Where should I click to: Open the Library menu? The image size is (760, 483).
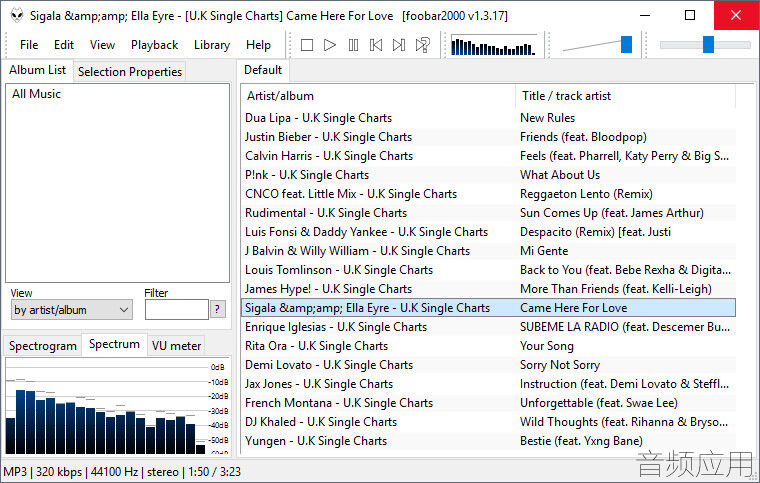point(212,45)
